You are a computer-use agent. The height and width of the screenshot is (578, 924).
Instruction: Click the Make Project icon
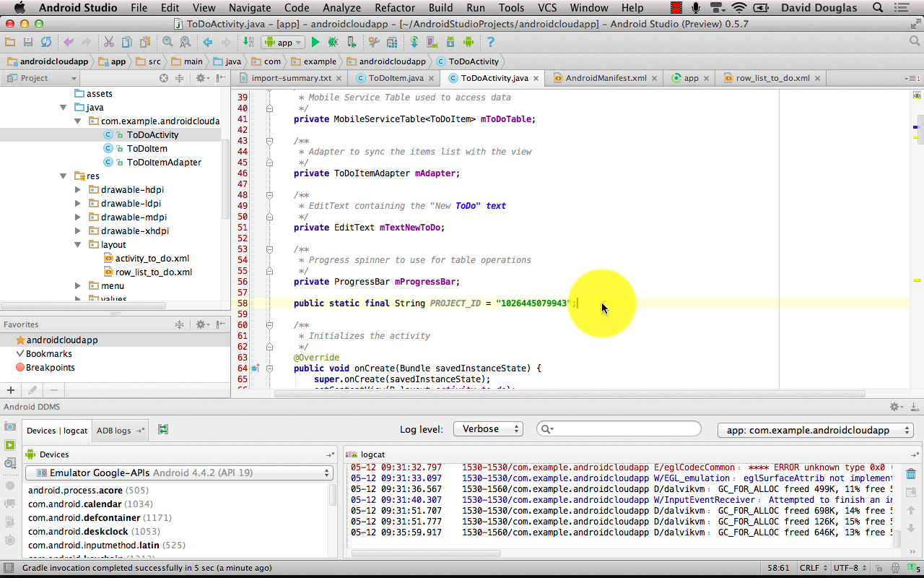click(248, 43)
